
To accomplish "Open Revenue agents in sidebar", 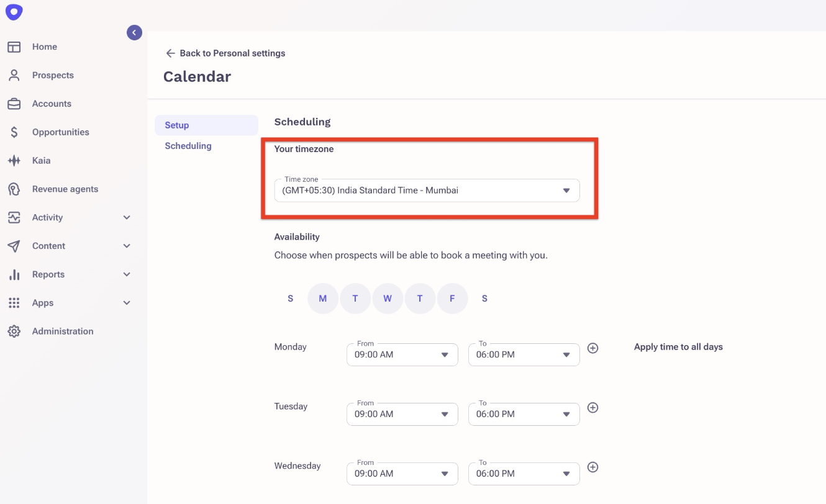I will [x=65, y=189].
